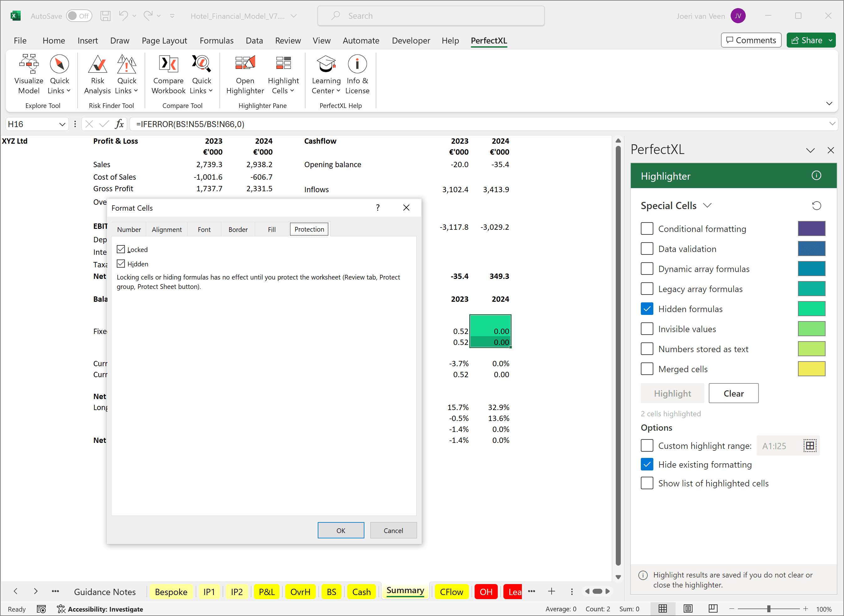Reset Special Cells selection icon
The width and height of the screenshot is (844, 616).
pyautogui.click(x=816, y=206)
